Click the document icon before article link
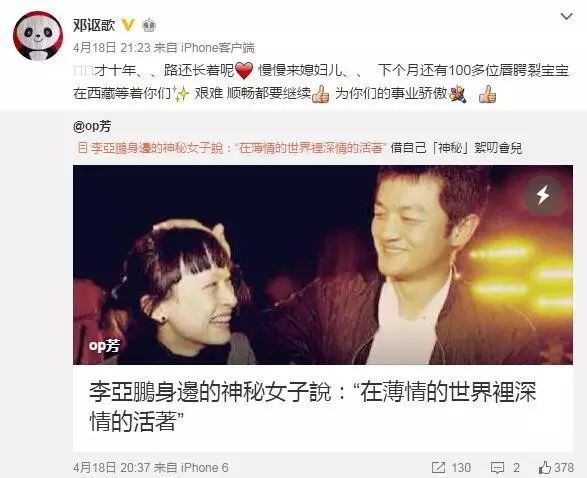 [x=82, y=148]
